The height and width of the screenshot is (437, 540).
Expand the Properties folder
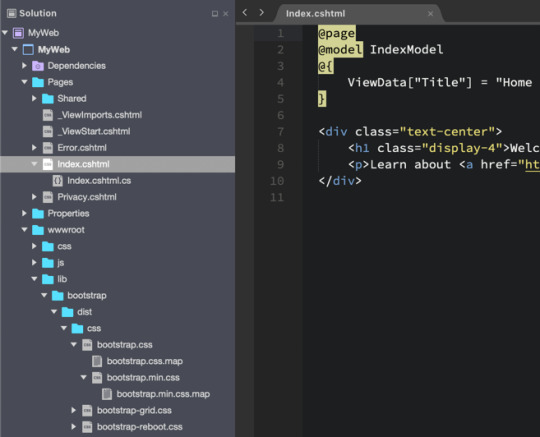click(x=24, y=214)
